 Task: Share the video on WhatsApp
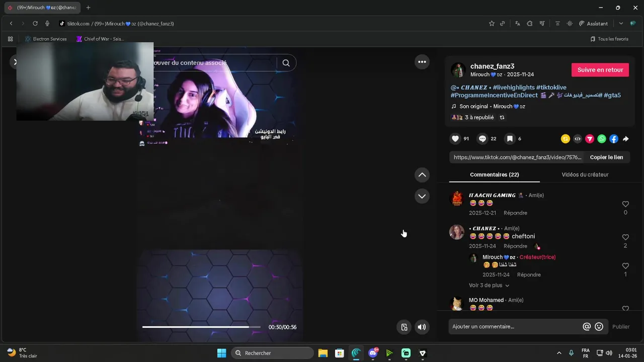[602, 139]
